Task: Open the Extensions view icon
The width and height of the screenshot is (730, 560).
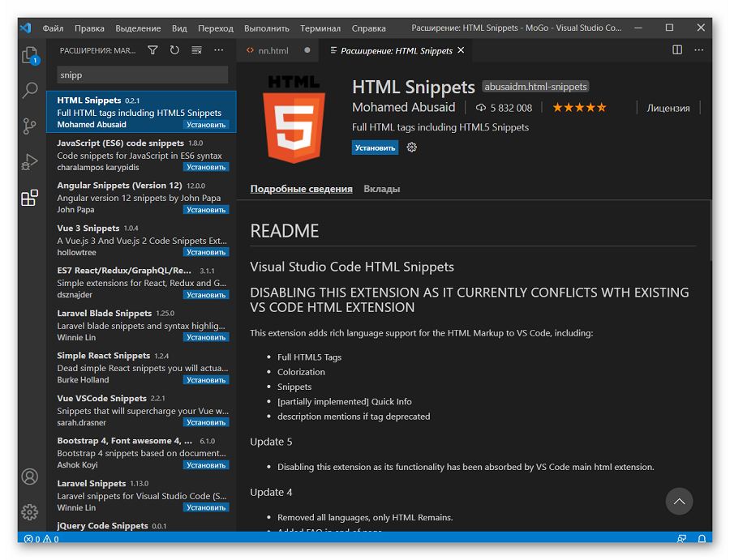Action: point(30,198)
